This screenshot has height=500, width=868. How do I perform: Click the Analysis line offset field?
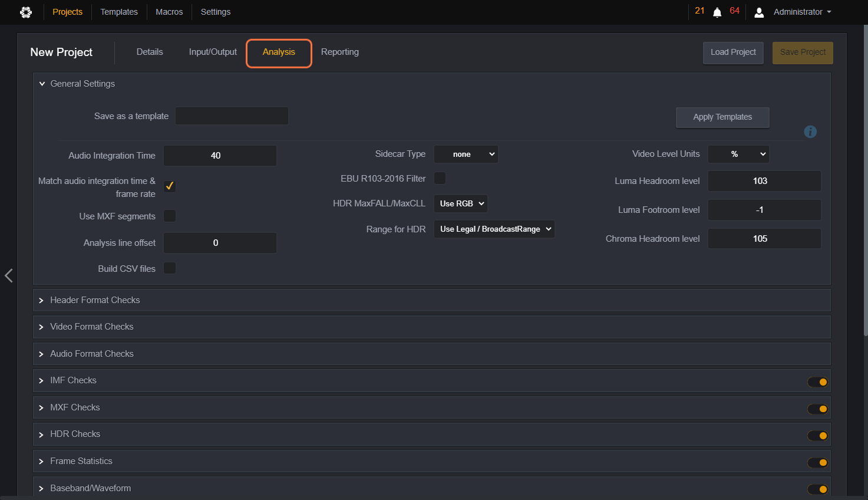tap(220, 243)
